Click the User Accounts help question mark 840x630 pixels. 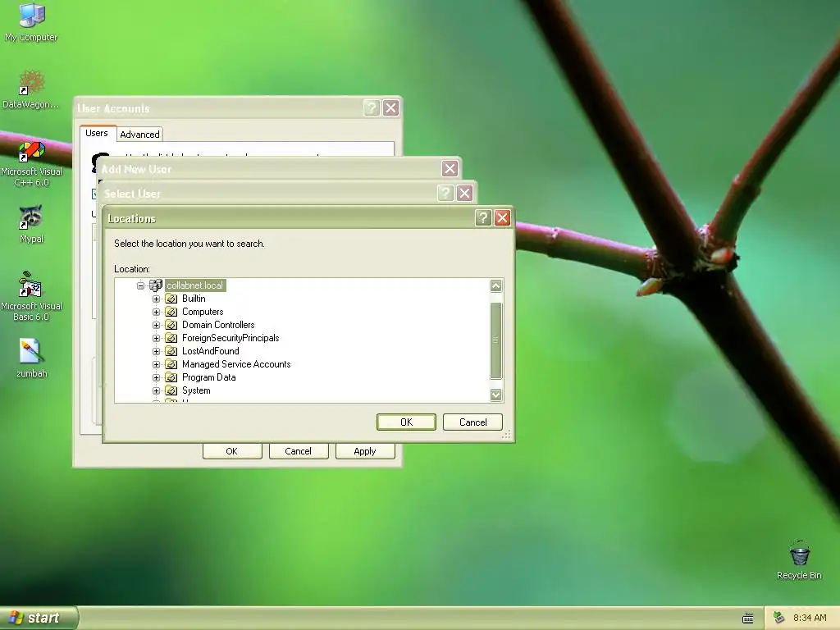(372, 108)
